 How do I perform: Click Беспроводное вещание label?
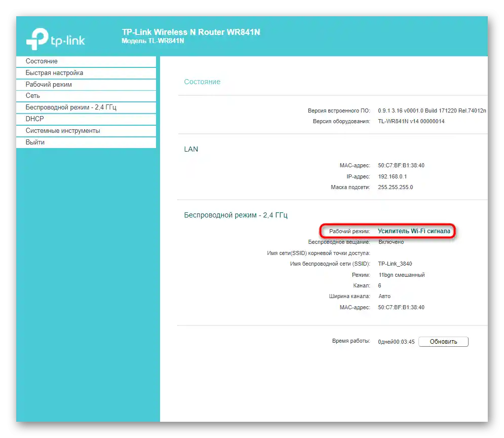tap(339, 242)
